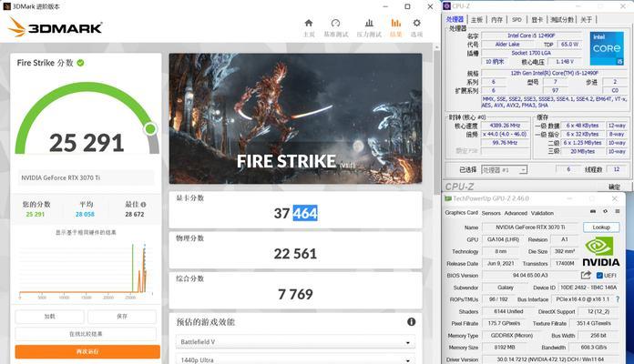634x364 pixels.
Task: Open GPU-Z Advanced tab
Action: pos(516,213)
